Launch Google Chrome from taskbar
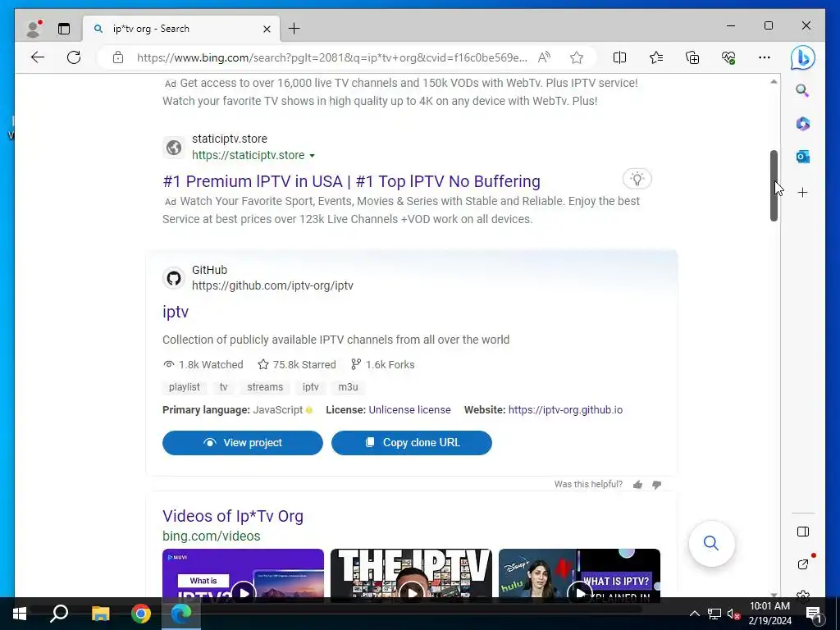 (x=141, y=614)
